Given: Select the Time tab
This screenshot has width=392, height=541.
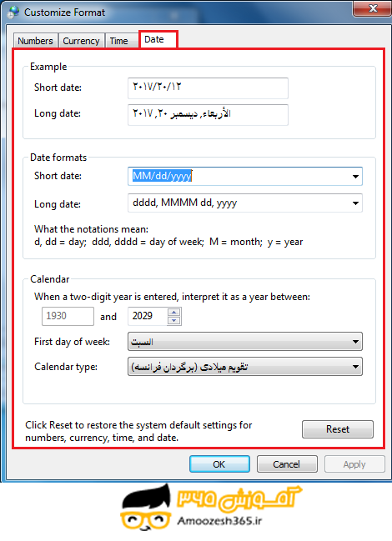Looking at the screenshot, I should [119, 41].
